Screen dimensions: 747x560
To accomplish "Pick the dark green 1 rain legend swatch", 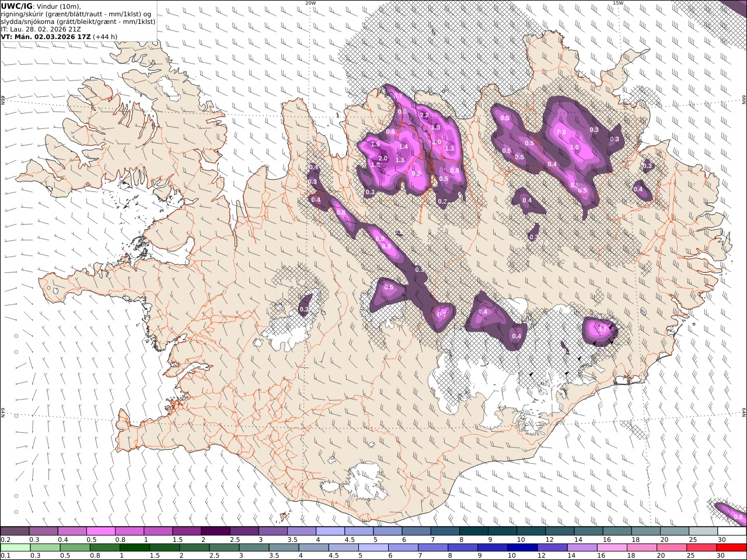I will [135, 548].
